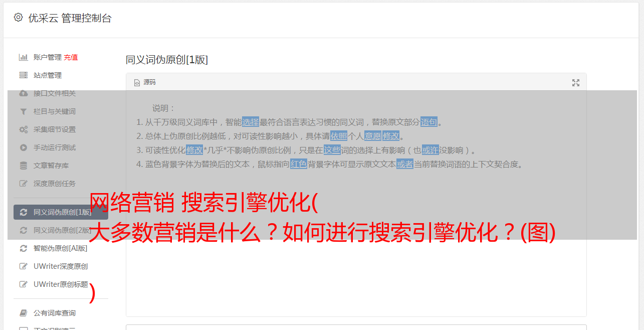Viewport: 644px width, 330px height.
Task: Click the bar chart icon for 账户管理
Action: (x=23, y=57)
